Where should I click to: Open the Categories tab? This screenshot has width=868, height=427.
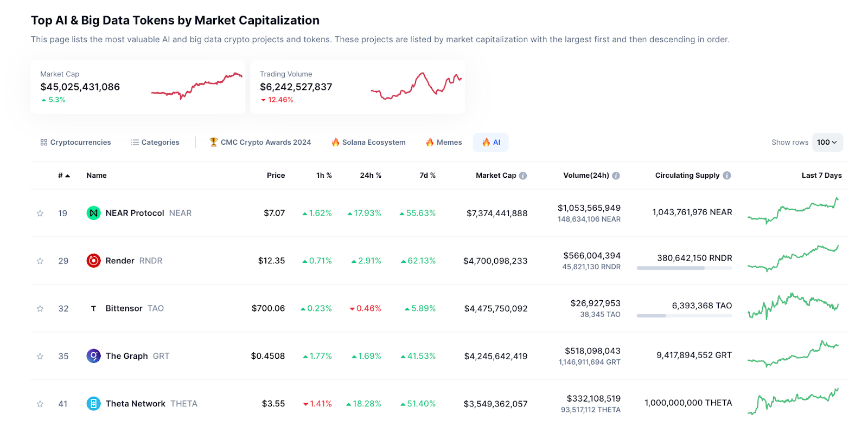(x=155, y=143)
